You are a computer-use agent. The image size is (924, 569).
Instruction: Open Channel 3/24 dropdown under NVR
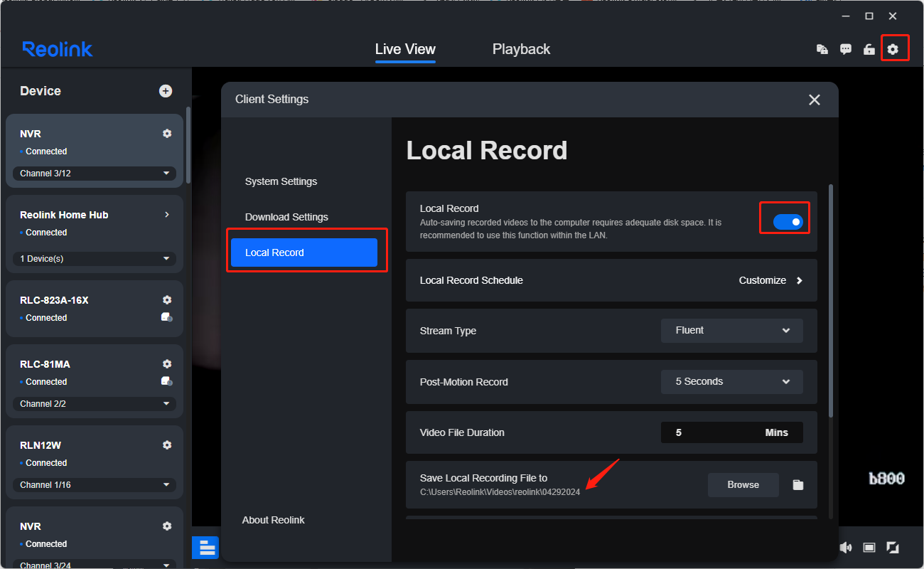95,565
